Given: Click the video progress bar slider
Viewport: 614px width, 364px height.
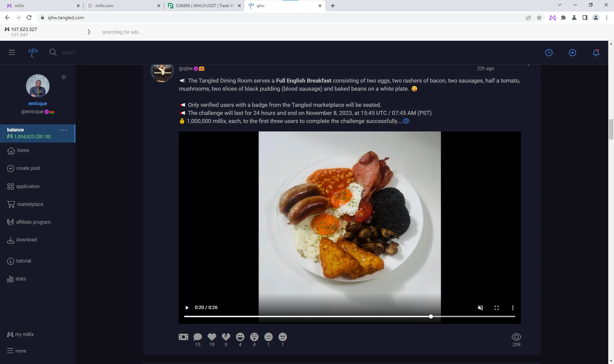Looking at the screenshot, I should (x=350, y=316).
